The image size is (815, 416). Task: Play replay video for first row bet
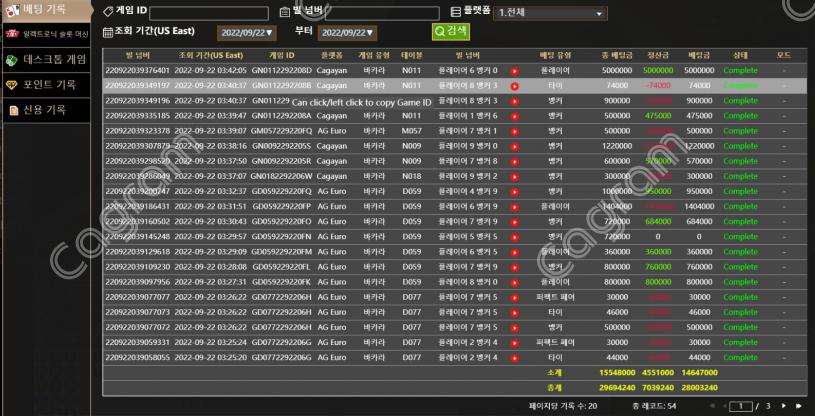click(x=514, y=72)
